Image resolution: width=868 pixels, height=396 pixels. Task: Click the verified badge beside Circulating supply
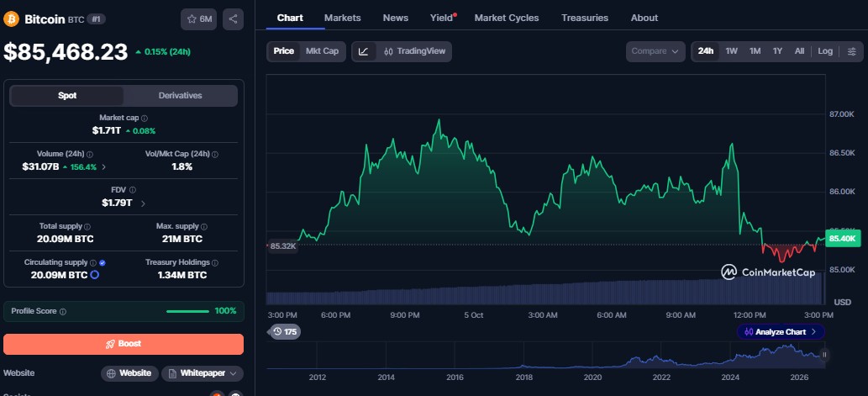click(x=103, y=262)
